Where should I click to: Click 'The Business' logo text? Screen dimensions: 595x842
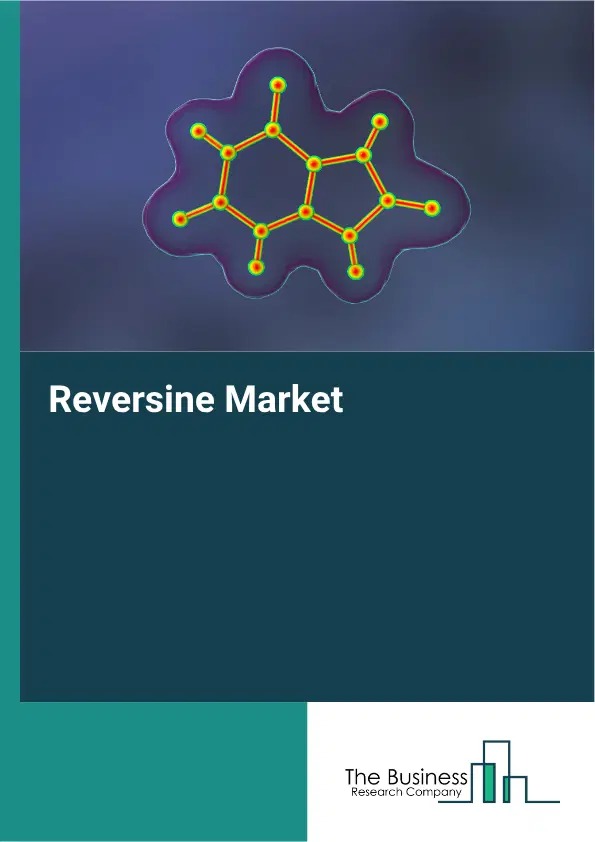406,777
